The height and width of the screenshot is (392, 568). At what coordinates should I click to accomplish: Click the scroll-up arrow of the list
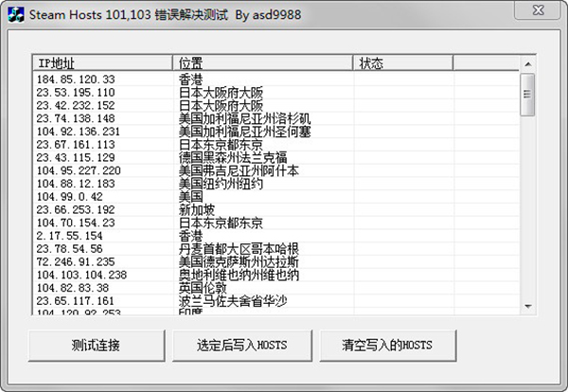(x=528, y=64)
